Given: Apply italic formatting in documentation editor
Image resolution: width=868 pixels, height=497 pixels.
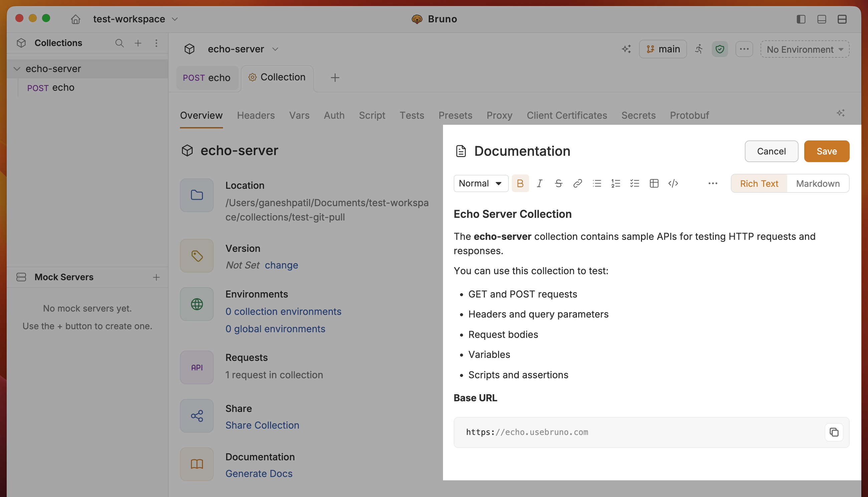Looking at the screenshot, I should point(539,184).
